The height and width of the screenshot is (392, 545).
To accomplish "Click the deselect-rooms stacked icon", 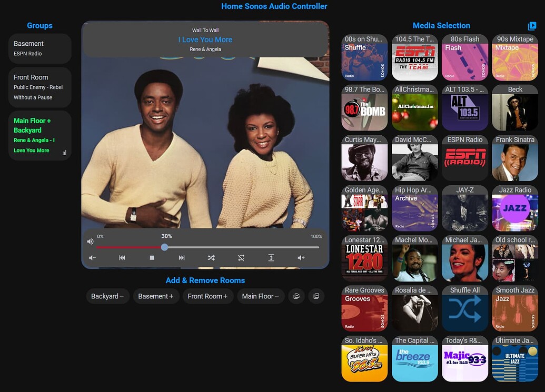I will click(316, 296).
